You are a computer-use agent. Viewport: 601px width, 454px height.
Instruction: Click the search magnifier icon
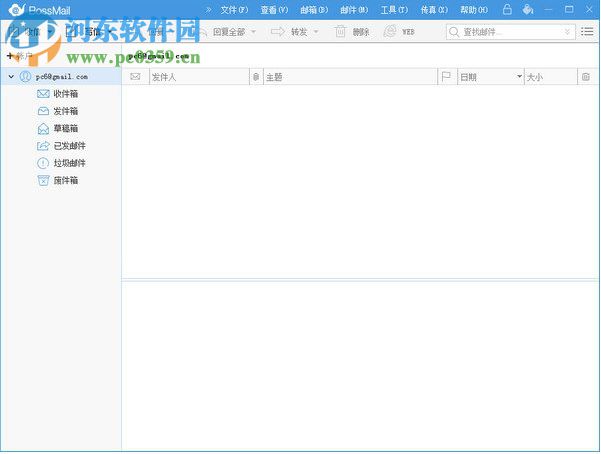point(454,32)
